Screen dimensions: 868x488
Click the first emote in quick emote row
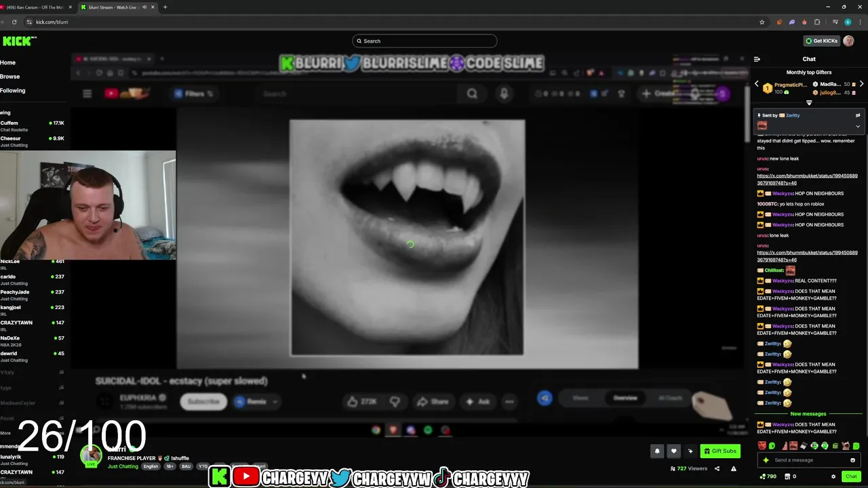[x=762, y=446]
